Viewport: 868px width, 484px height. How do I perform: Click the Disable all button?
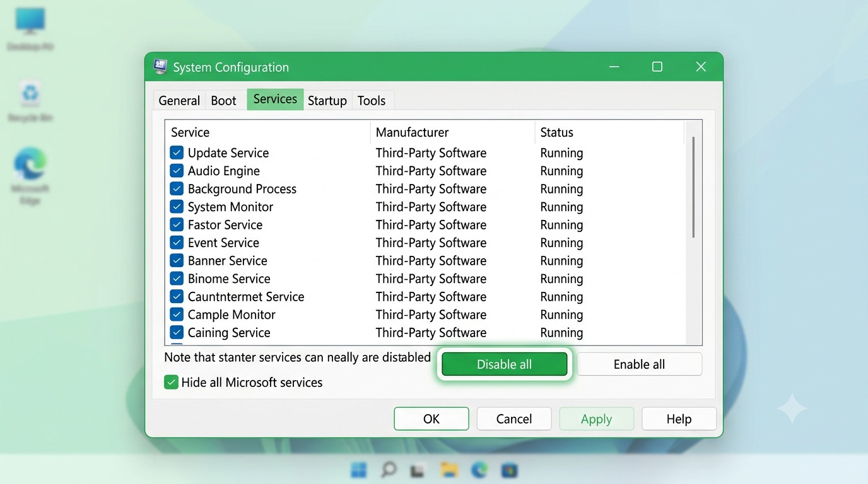(x=505, y=364)
